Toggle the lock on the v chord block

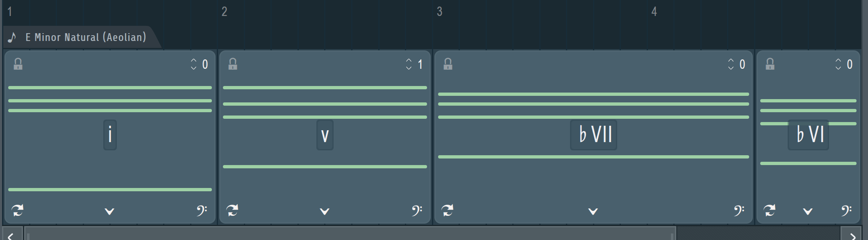click(x=233, y=64)
